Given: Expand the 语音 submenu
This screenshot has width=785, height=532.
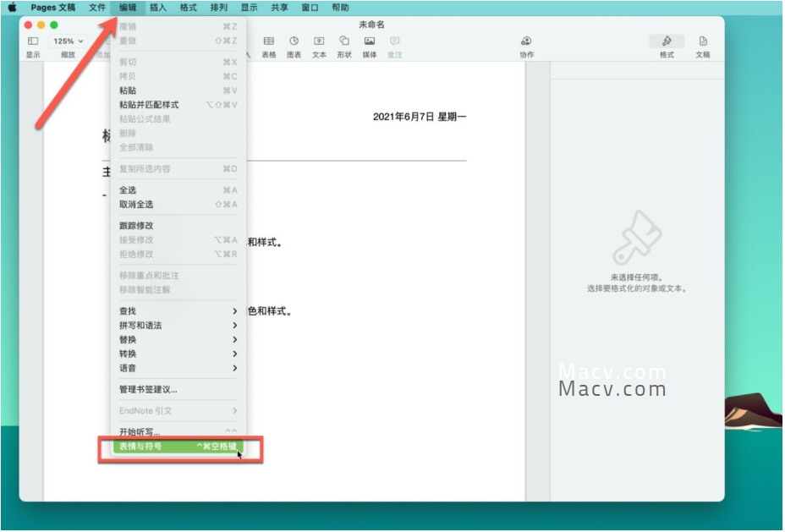Looking at the screenshot, I should (128, 368).
